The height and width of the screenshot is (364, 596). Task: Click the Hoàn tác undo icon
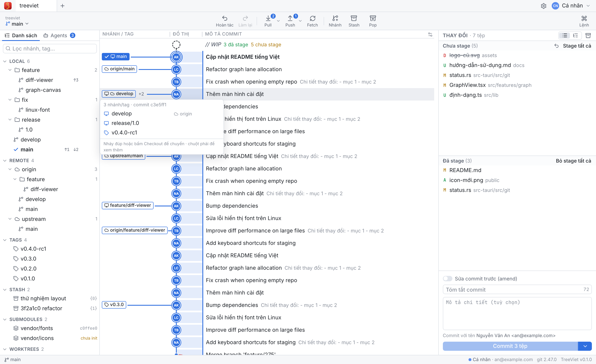225,18
